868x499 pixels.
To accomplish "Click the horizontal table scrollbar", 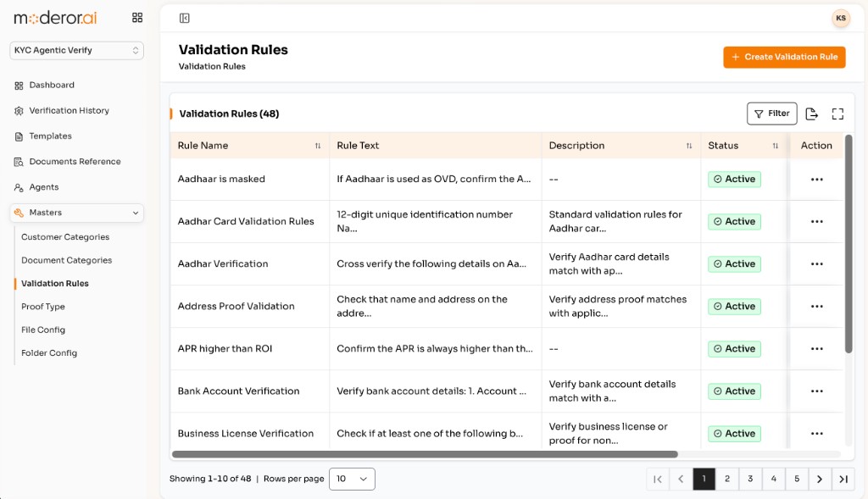I will [425, 454].
